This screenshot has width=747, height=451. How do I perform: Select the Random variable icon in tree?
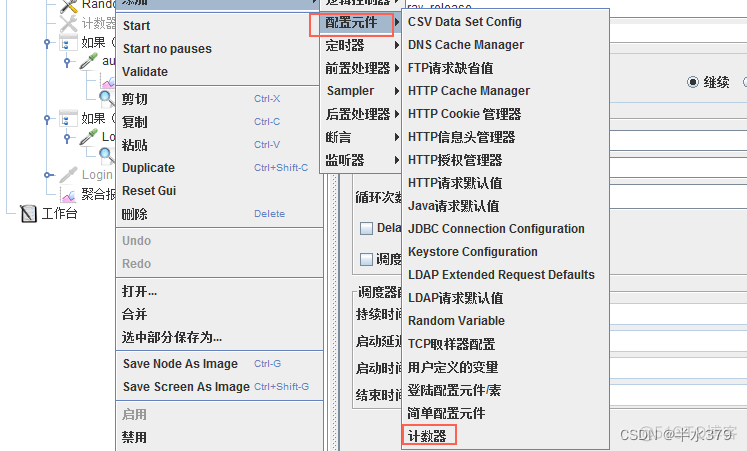(69, 5)
